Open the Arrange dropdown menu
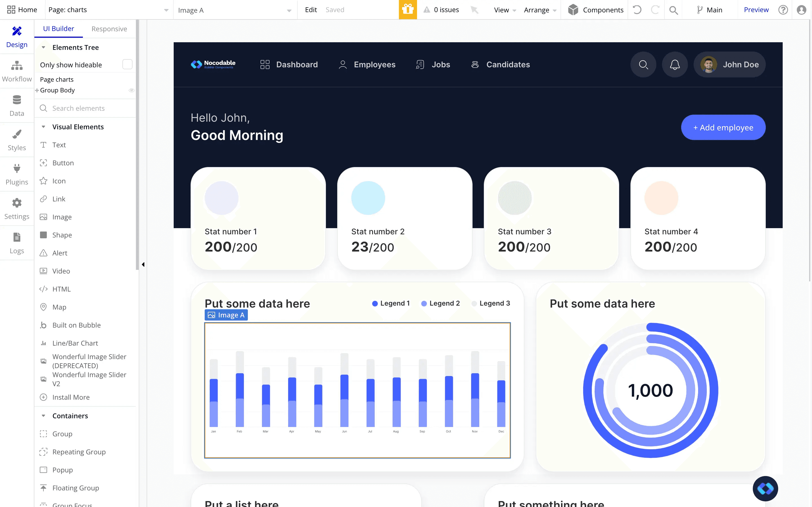Image resolution: width=812 pixels, height=507 pixels. [x=539, y=10]
